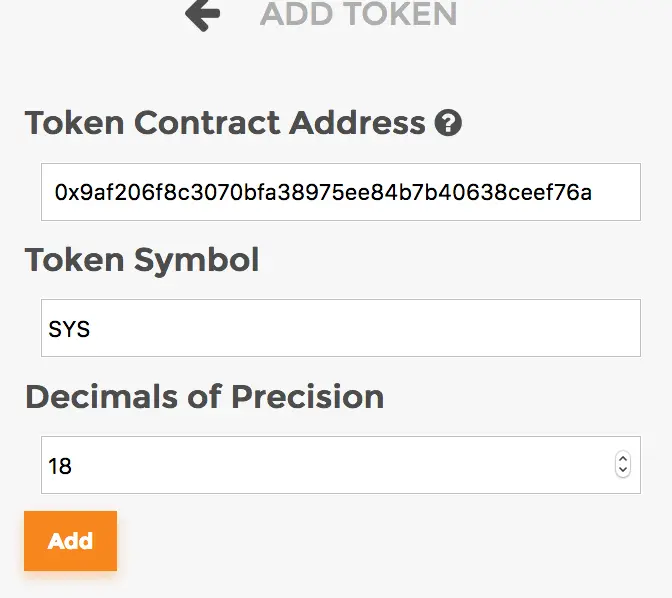The width and height of the screenshot is (672, 598).
Task: Click the question mark help icon
Action: click(448, 124)
